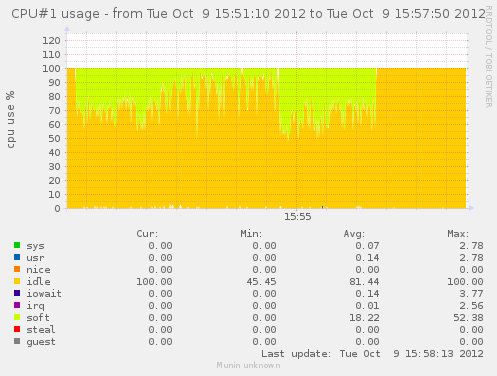Click the gray guest legend swatch
The width and height of the screenshot is (497, 376).
point(17,341)
